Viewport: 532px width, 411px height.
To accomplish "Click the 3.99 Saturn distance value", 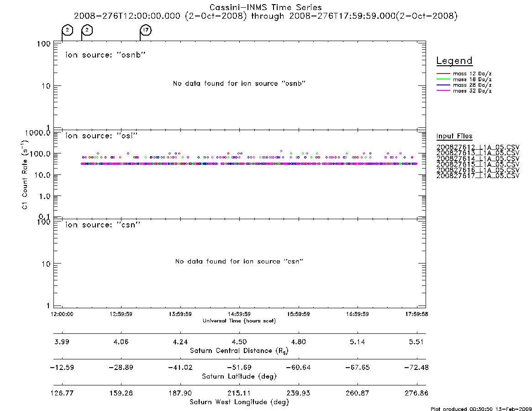I will click(x=62, y=342).
